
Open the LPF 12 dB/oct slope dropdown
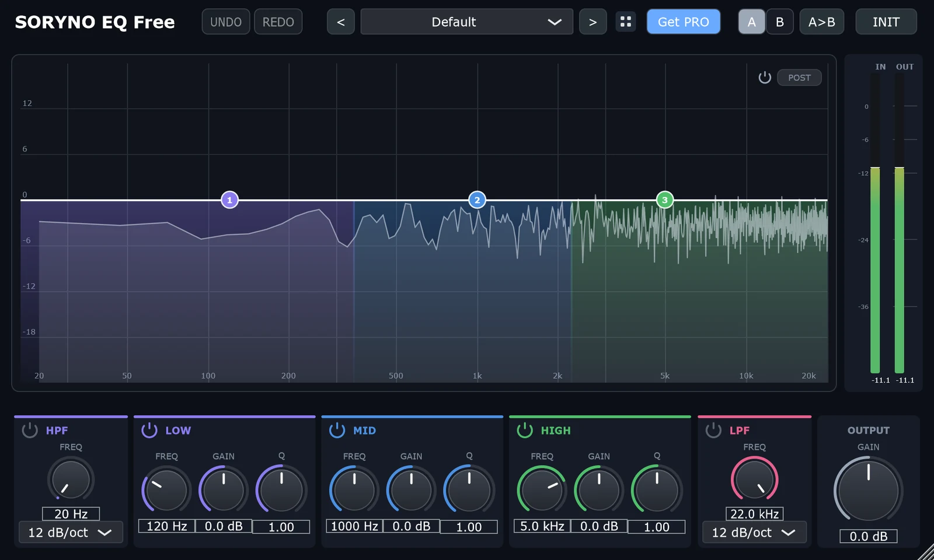[x=754, y=532]
